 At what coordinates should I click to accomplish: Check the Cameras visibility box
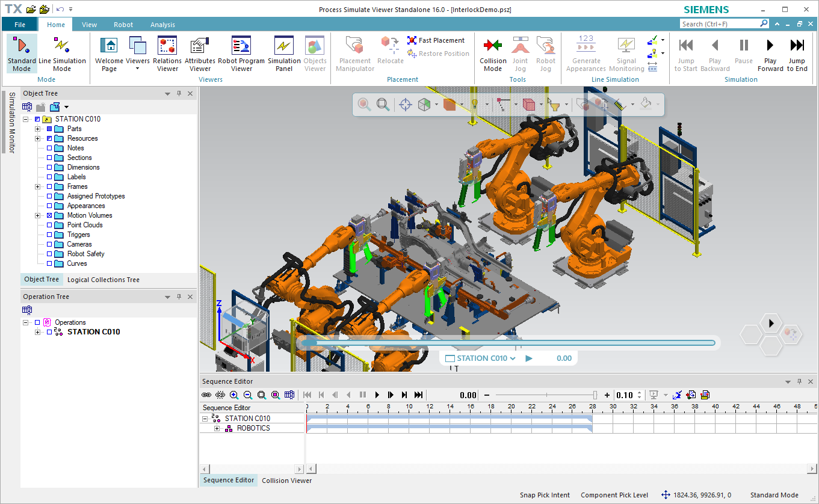pyautogui.click(x=49, y=244)
